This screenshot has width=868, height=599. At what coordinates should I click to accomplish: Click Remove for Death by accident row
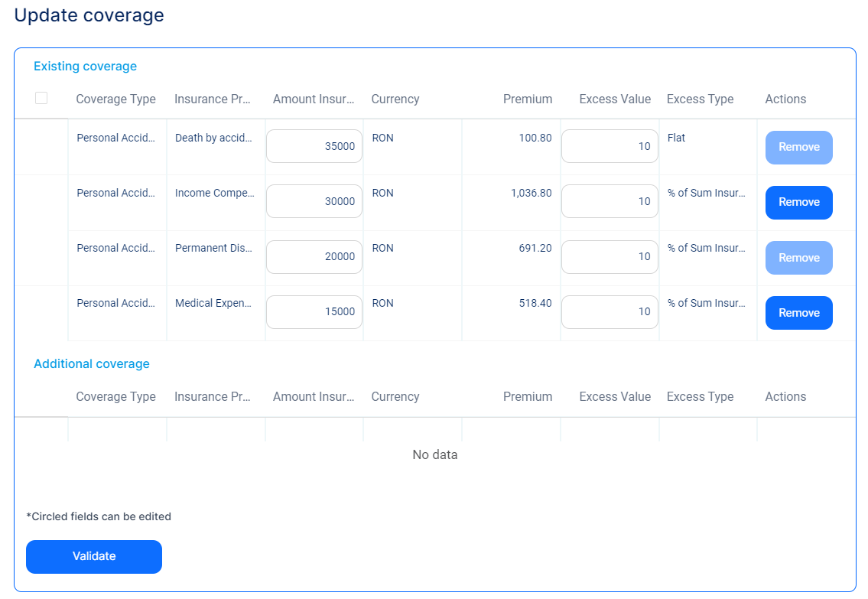tap(798, 148)
